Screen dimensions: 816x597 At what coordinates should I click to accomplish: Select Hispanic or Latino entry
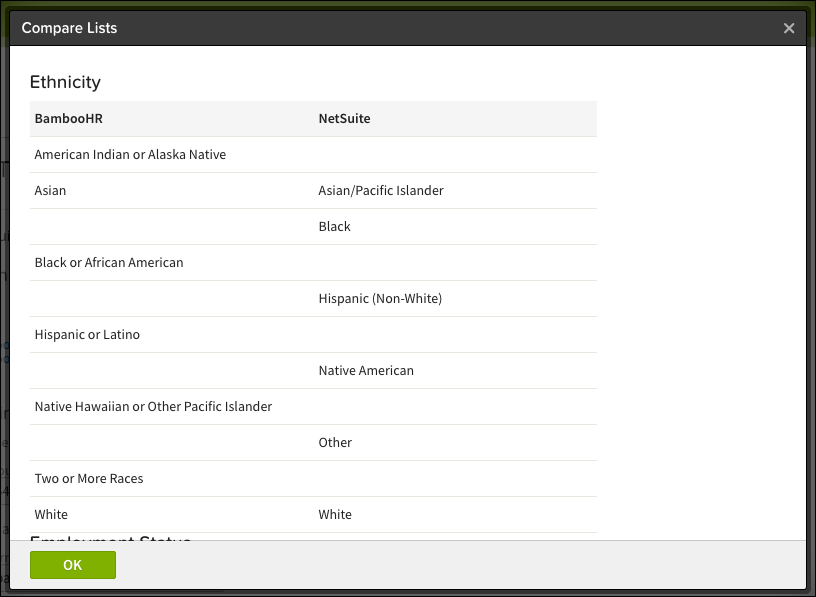tap(87, 334)
